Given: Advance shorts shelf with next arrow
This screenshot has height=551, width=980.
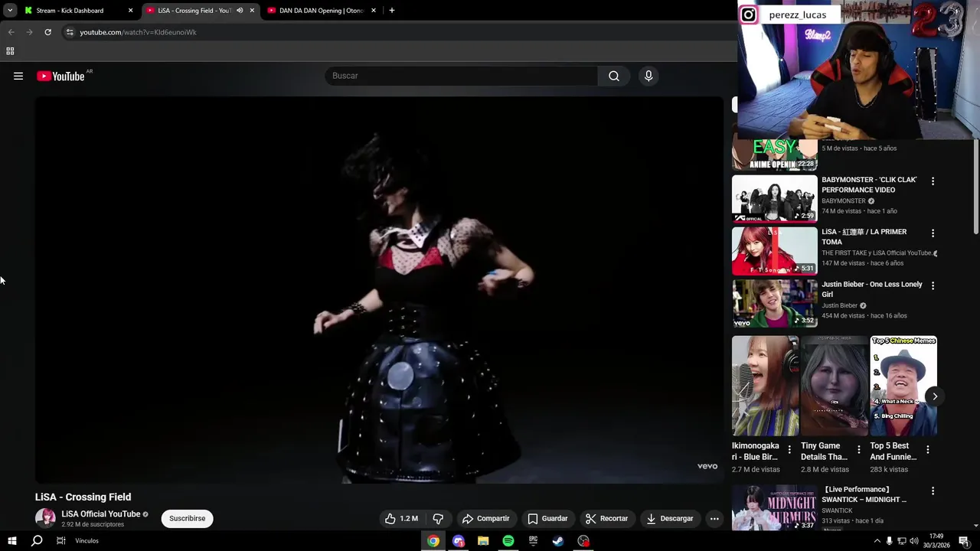Looking at the screenshot, I should (935, 396).
